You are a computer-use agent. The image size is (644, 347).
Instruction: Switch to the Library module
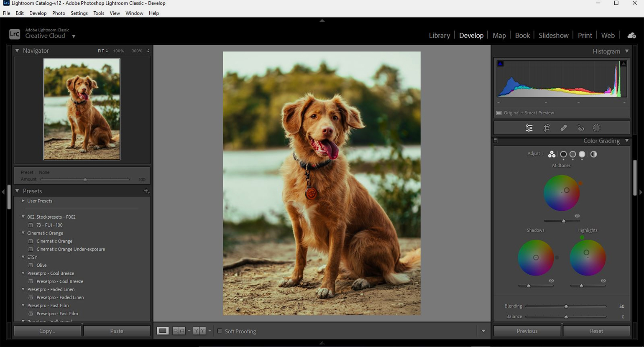(439, 36)
